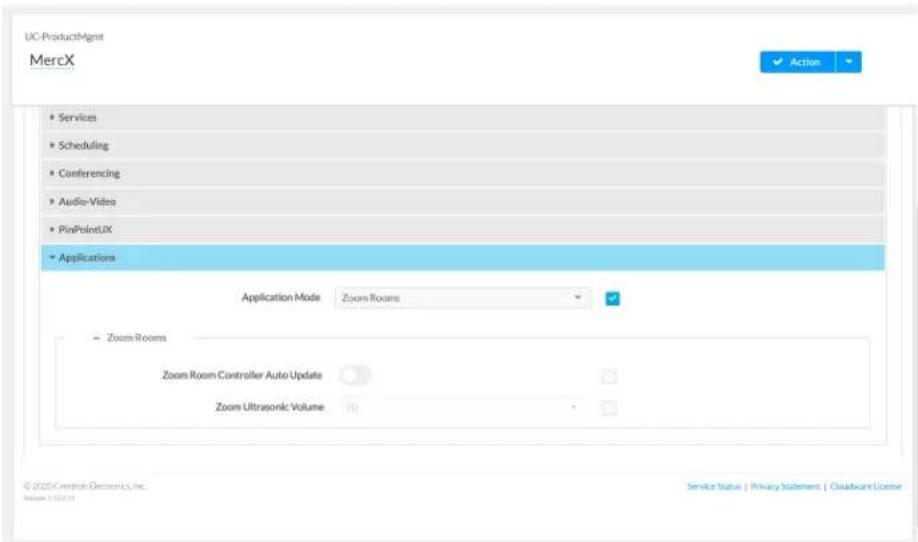Open the Application Mode dropdown
Image resolution: width=918 pixels, height=542 pixels.
coord(463,298)
